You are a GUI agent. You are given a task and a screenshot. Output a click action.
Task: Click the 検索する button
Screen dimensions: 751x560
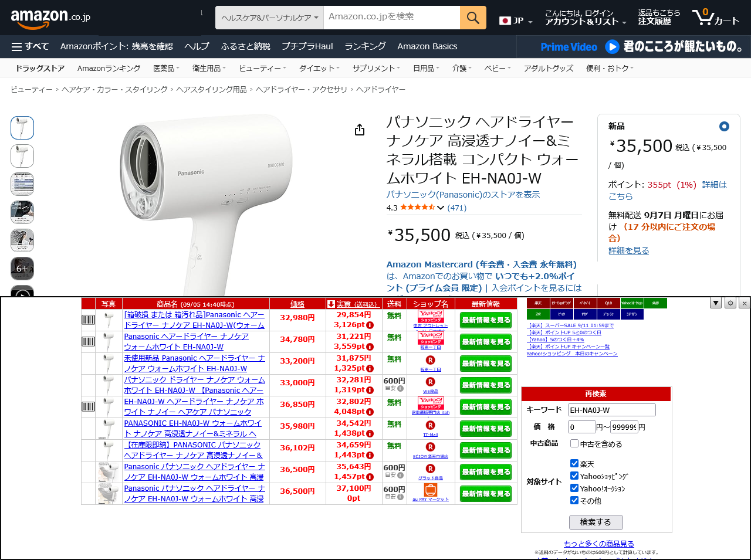[596, 522]
